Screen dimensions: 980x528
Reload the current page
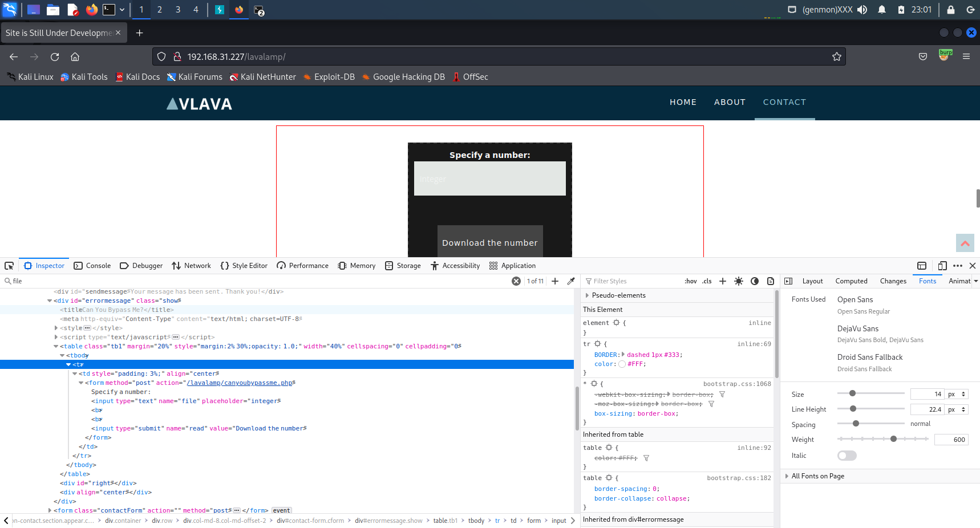tap(55, 56)
